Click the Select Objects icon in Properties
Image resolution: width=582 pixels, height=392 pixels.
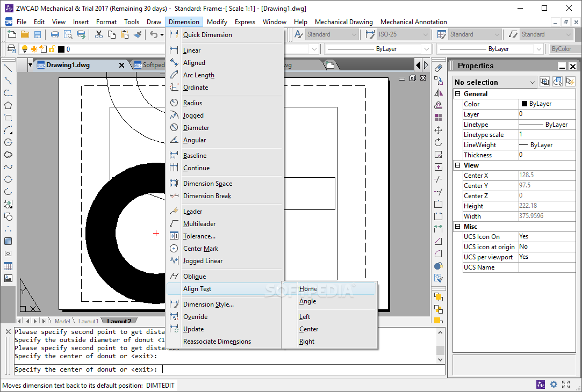pos(557,82)
